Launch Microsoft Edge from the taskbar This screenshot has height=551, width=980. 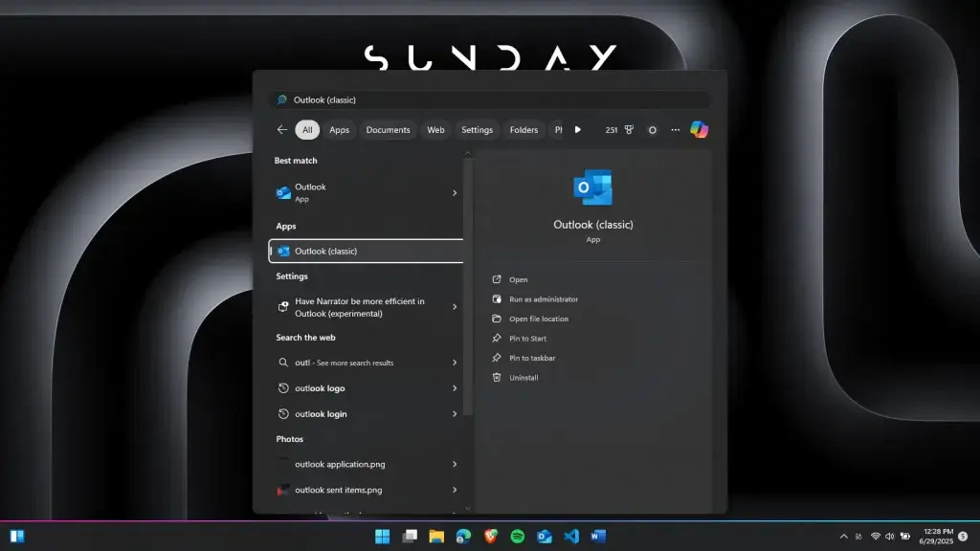tap(463, 536)
